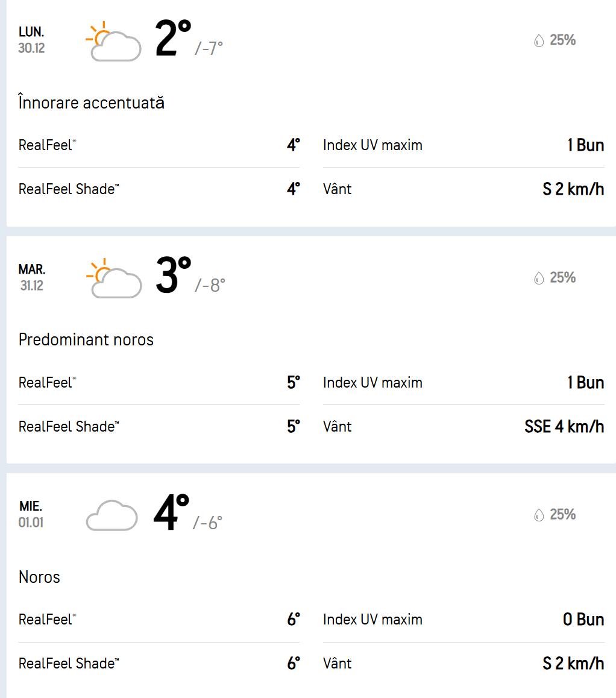616x698 pixels.
Task: Click the 'Înnorare accentuată' description
Action: (92, 102)
